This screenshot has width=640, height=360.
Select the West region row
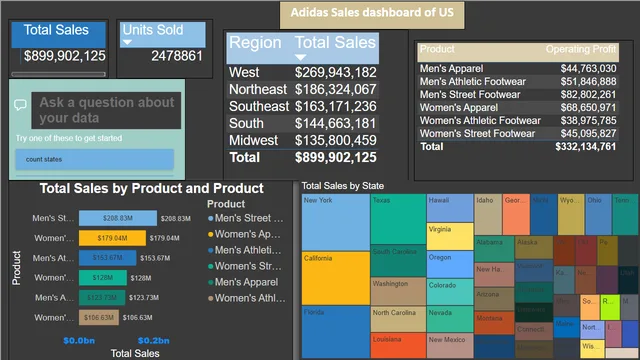click(x=302, y=72)
